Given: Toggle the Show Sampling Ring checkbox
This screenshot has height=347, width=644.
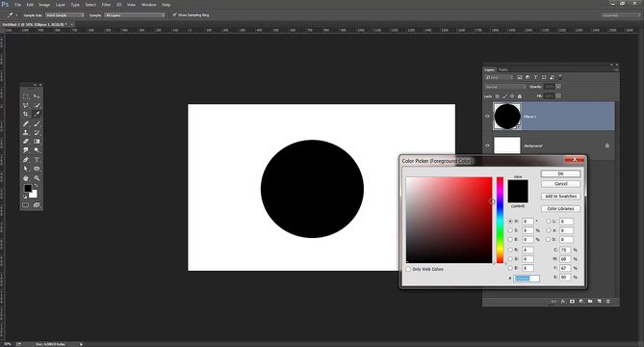Looking at the screenshot, I should tap(174, 14).
